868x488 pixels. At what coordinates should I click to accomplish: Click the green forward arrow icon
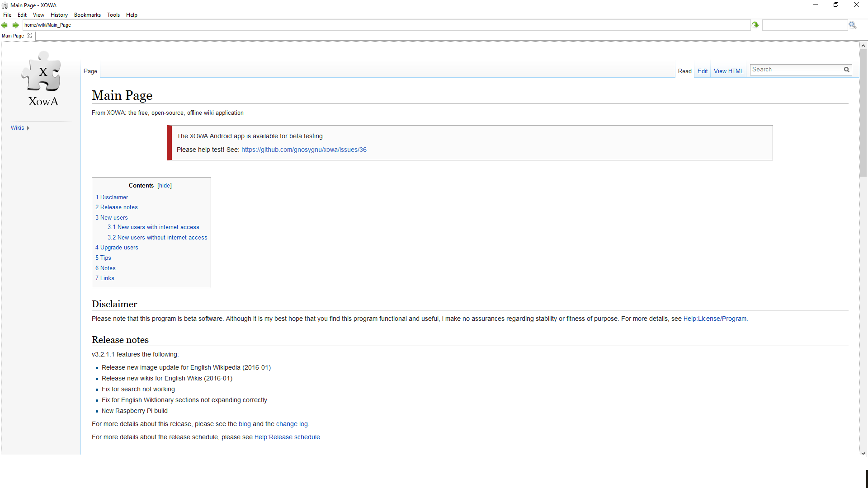15,25
